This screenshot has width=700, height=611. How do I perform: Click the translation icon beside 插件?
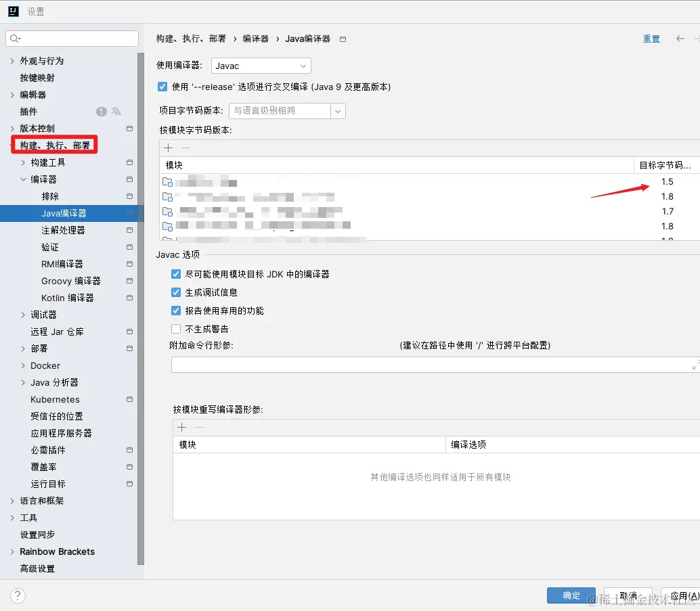click(x=116, y=112)
